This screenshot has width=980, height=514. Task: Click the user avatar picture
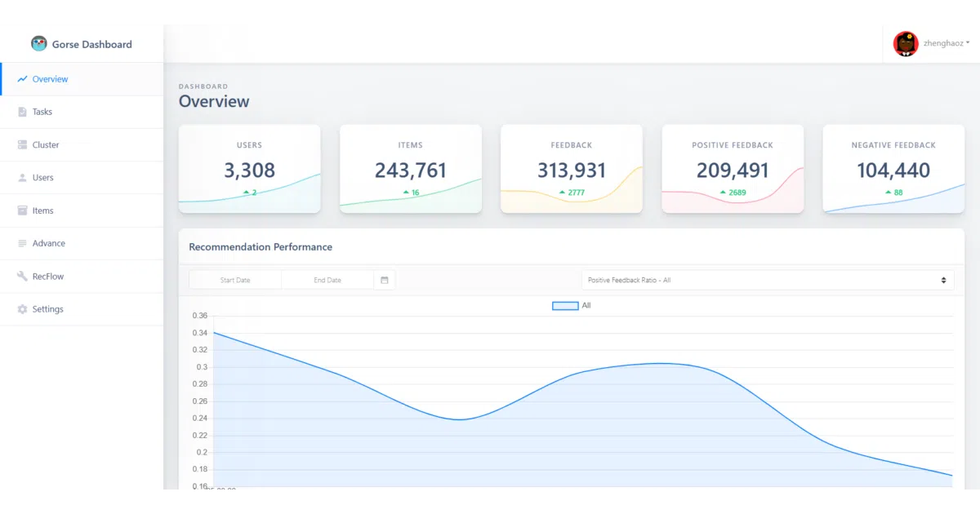pyautogui.click(x=906, y=43)
